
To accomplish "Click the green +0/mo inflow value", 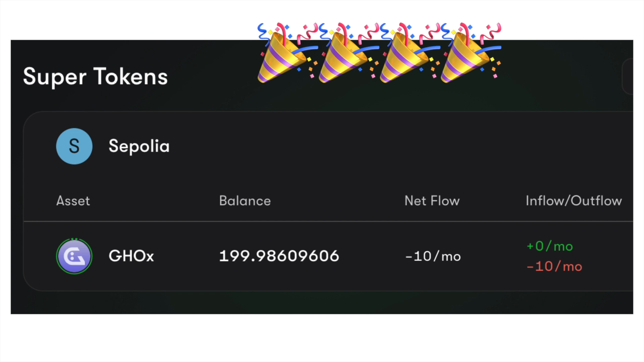I will [550, 246].
